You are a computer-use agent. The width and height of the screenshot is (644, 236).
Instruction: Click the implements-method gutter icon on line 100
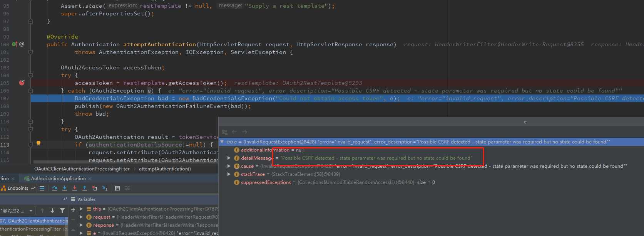coord(14,44)
